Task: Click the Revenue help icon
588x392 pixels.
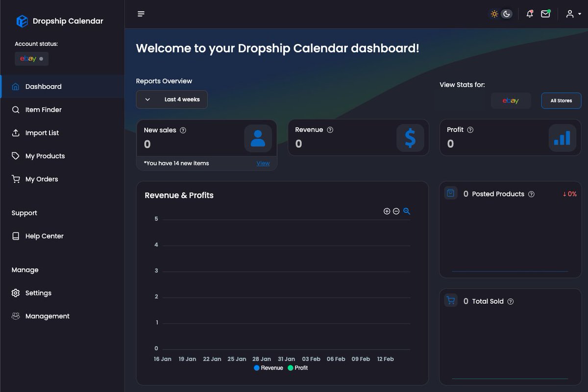Action: pyautogui.click(x=330, y=130)
